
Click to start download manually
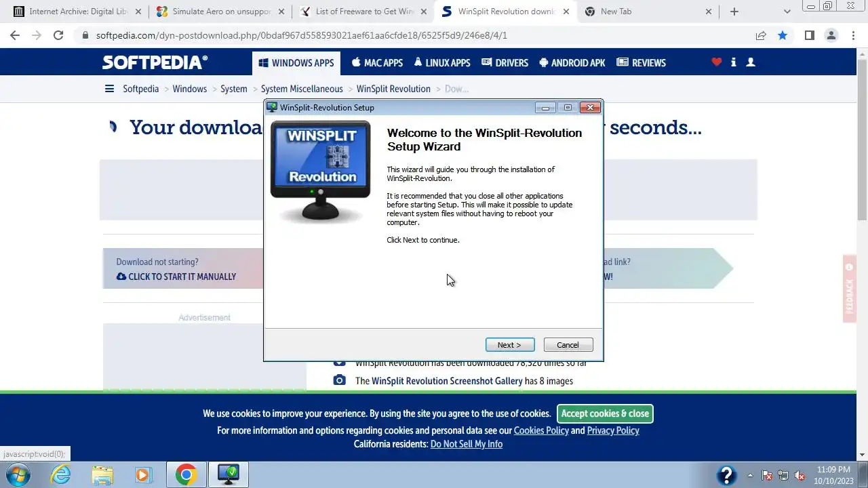[176, 277]
